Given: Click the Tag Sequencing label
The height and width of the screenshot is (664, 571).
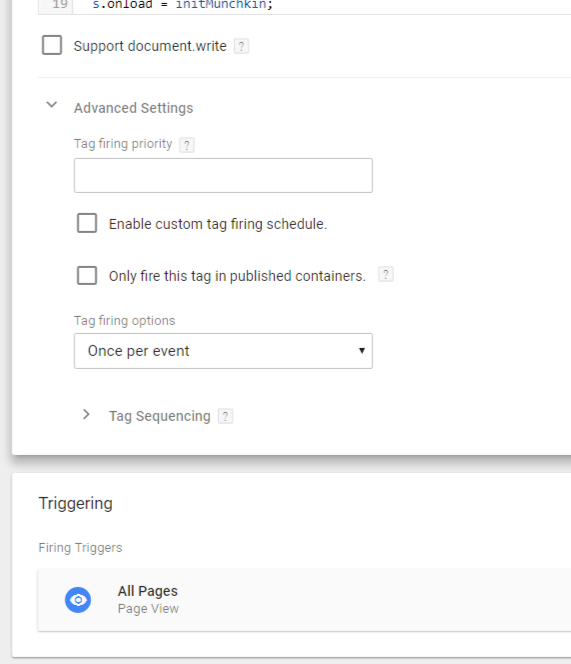Looking at the screenshot, I should (x=160, y=416).
